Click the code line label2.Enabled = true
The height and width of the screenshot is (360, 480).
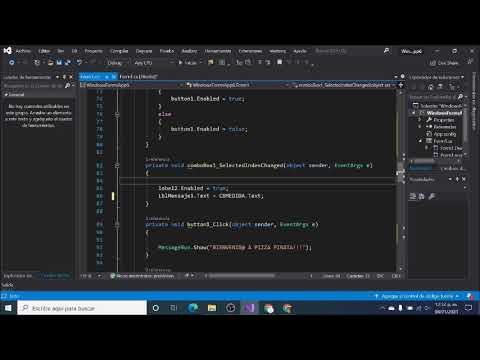[193, 188]
